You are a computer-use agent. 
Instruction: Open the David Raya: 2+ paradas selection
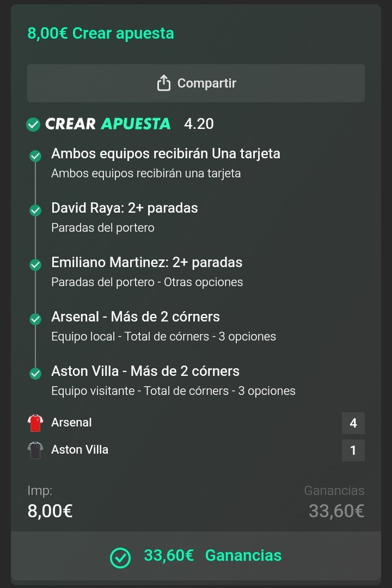tap(125, 208)
